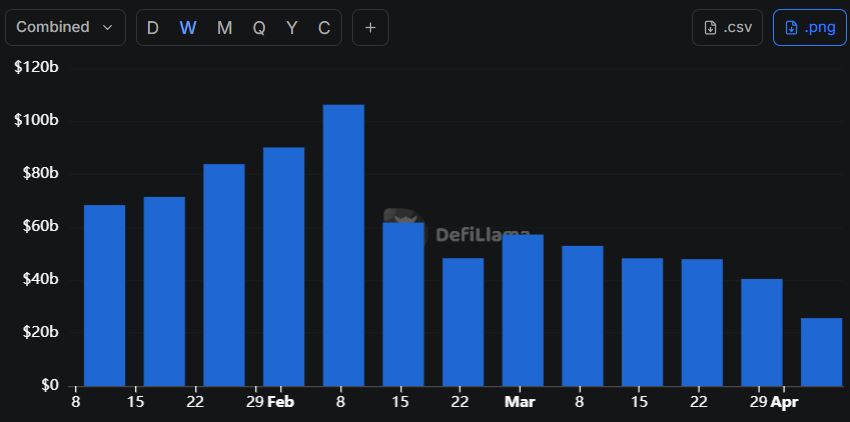Open the Combined dropdown
Viewport: 850px width, 422px height.
tap(64, 28)
